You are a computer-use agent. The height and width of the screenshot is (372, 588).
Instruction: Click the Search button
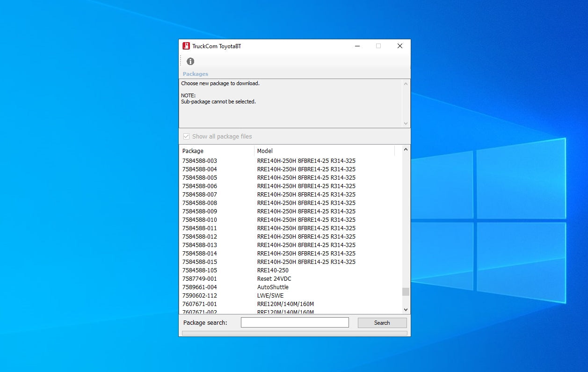382,323
